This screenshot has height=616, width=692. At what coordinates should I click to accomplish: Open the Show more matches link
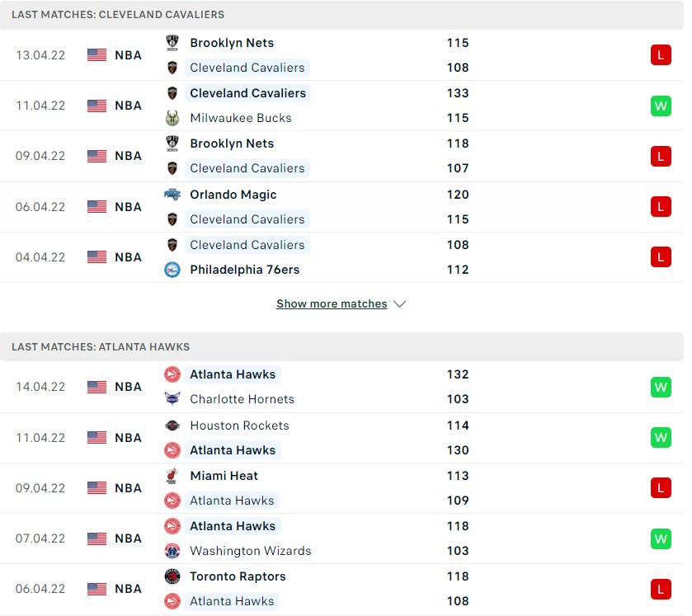332,304
